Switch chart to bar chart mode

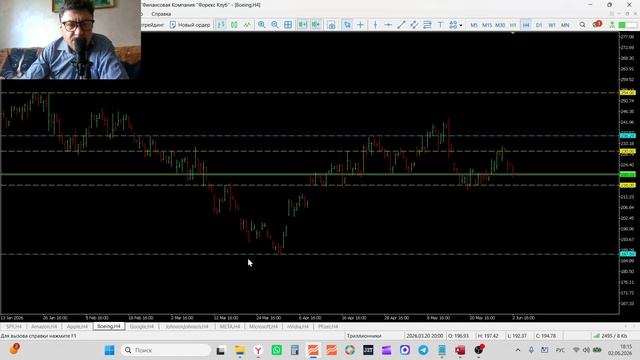point(221,25)
